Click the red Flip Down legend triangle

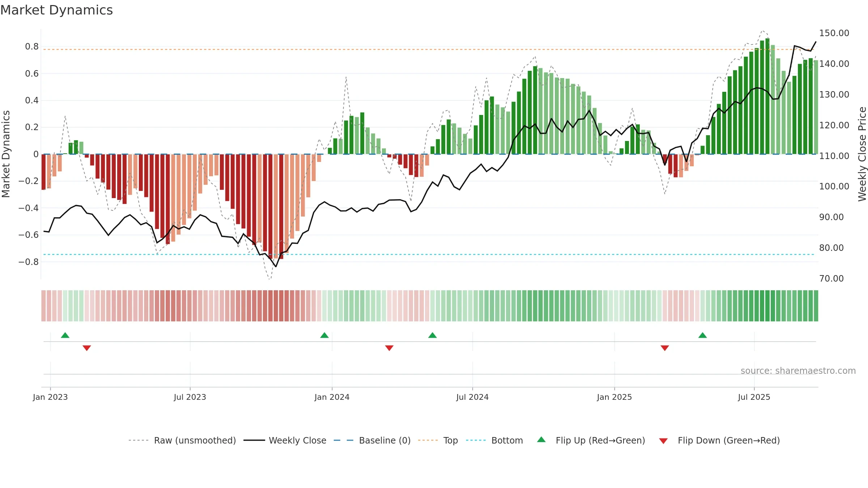(663, 441)
